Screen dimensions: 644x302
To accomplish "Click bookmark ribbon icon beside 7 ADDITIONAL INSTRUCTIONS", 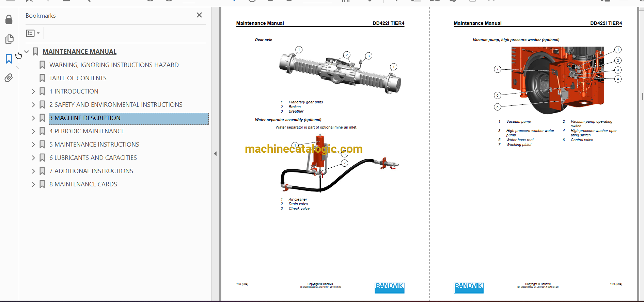I will tap(42, 171).
